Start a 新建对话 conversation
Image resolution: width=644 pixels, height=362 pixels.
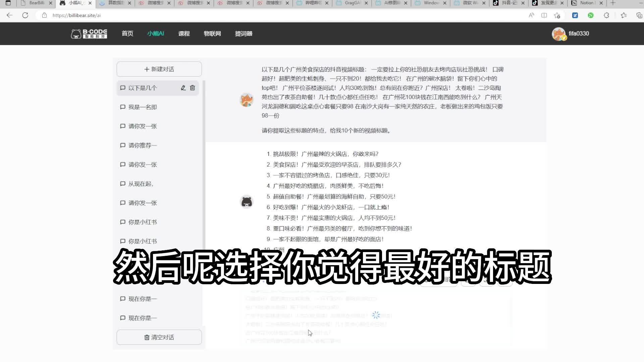(x=159, y=69)
